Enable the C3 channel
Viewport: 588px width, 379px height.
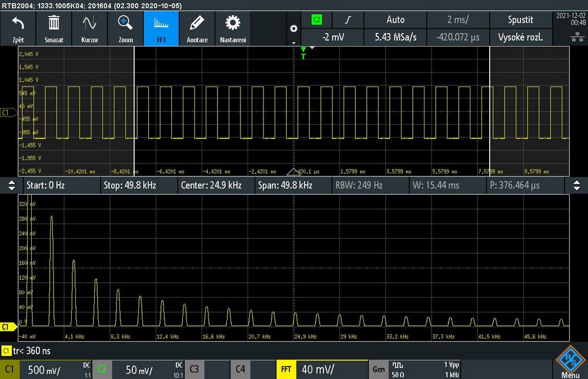(x=194, y=369)
